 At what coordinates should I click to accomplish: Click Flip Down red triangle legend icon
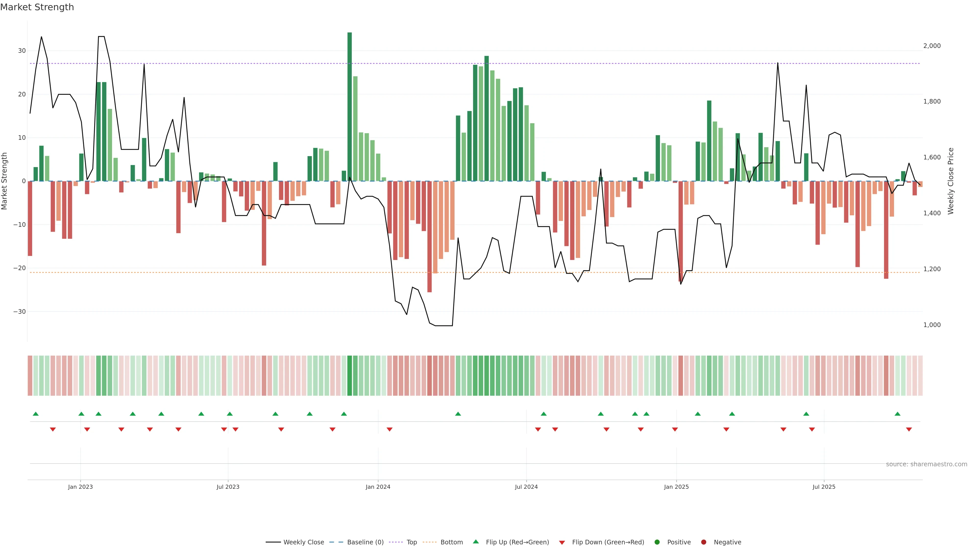coord(562,543)
